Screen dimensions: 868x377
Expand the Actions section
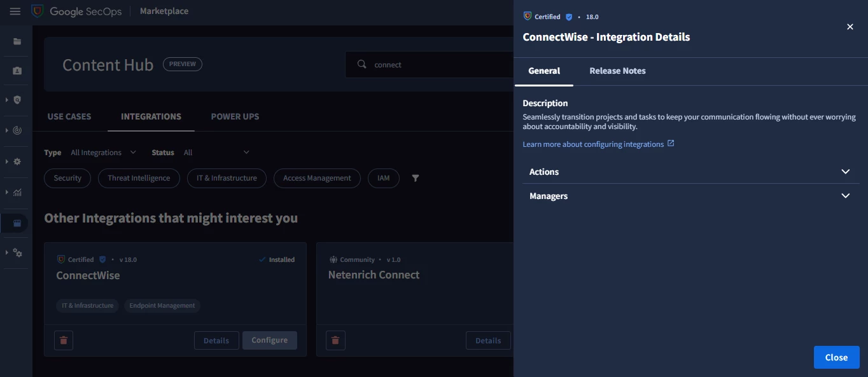tap(690, 172)
